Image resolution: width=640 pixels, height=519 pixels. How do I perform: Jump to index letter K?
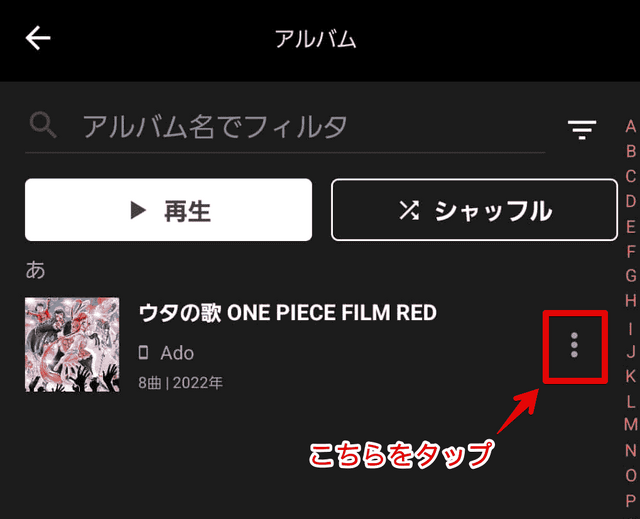631,376
